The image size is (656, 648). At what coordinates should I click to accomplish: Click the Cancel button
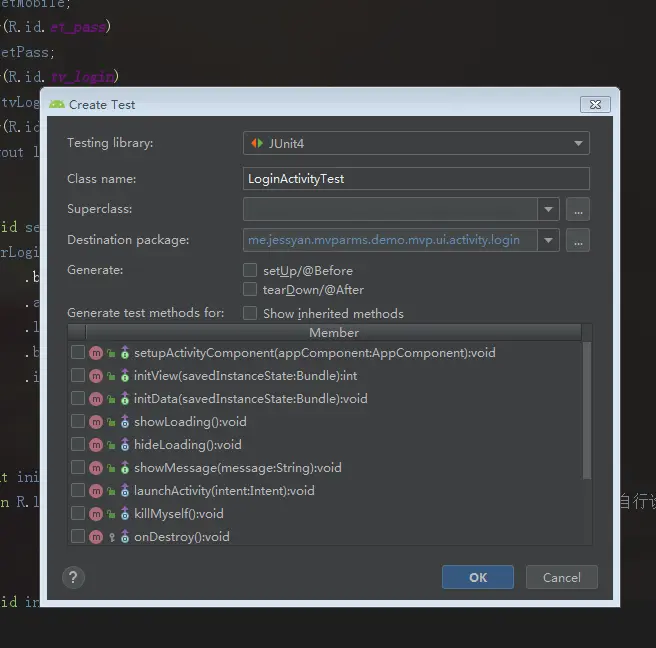click(x=562, y=577)
